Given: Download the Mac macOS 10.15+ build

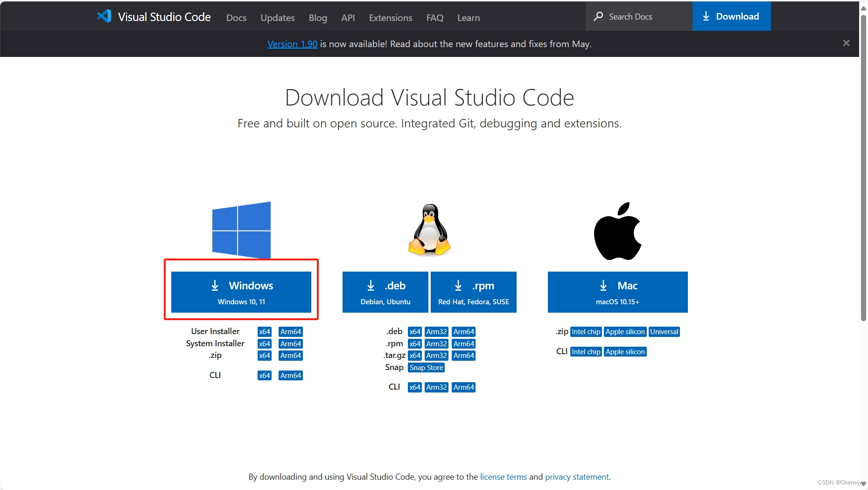Looking at the screenshot, I should coord(618,292).
